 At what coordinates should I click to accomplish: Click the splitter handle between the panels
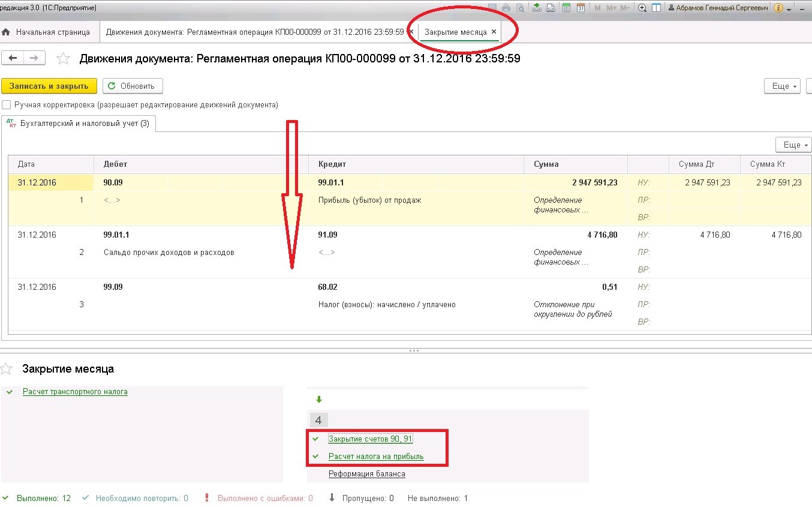(413, 350)
